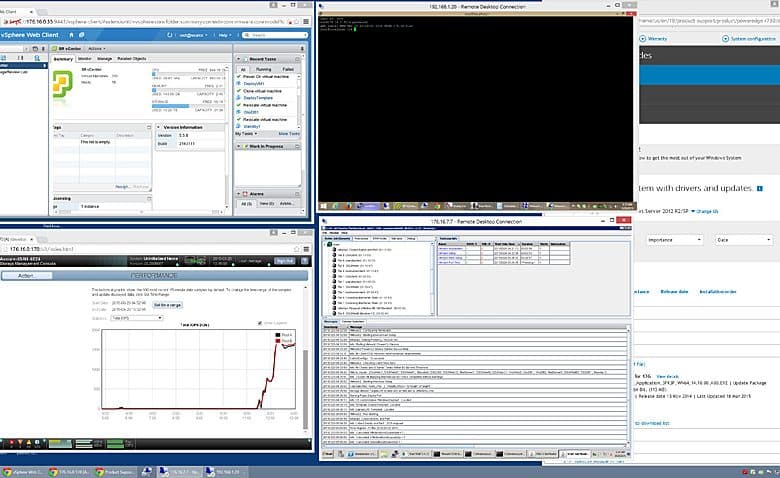780x478 pixels.
Task: Open Chrome menu in vSphere browser window
Action: pyautogui.click(x=306, y=21)
